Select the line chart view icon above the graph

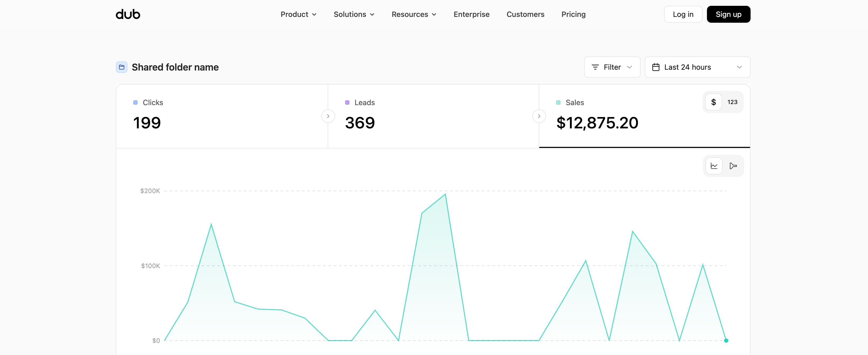(714, 166)
